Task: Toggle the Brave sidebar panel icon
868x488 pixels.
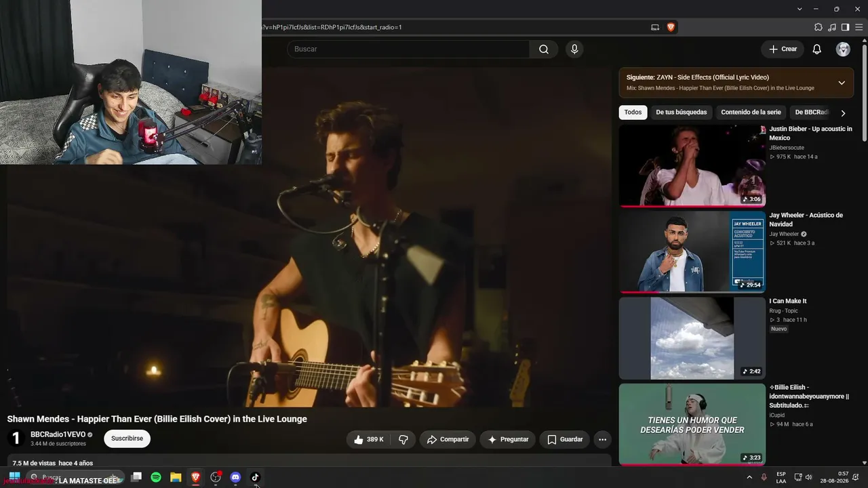Action: 845,27
